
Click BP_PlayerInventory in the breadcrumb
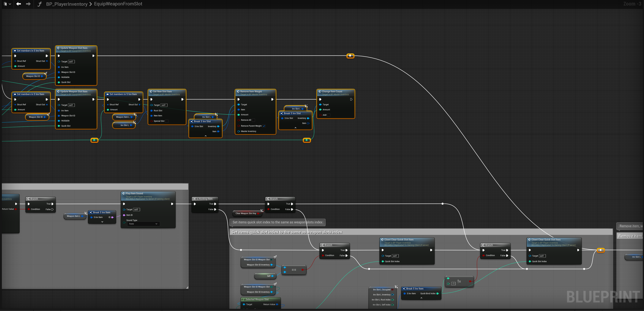67,4
